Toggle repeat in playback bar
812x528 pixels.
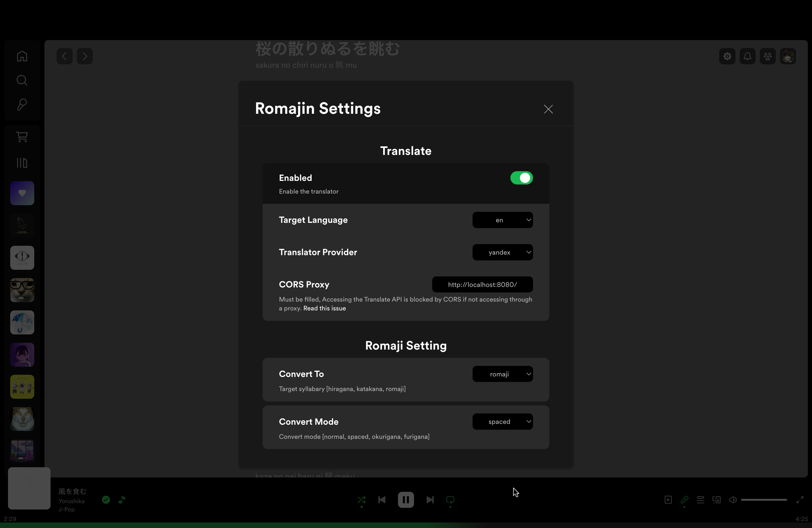tap(450, 500)
